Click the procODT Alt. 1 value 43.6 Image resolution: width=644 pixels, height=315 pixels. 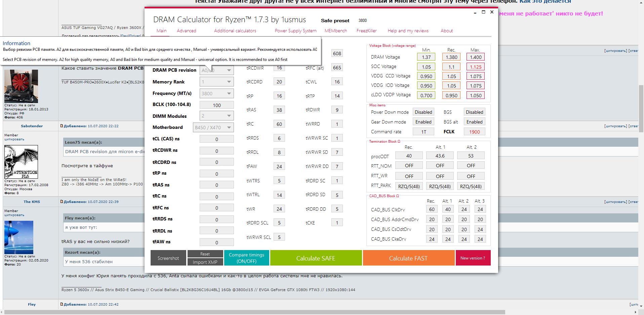tap(440, 155)
